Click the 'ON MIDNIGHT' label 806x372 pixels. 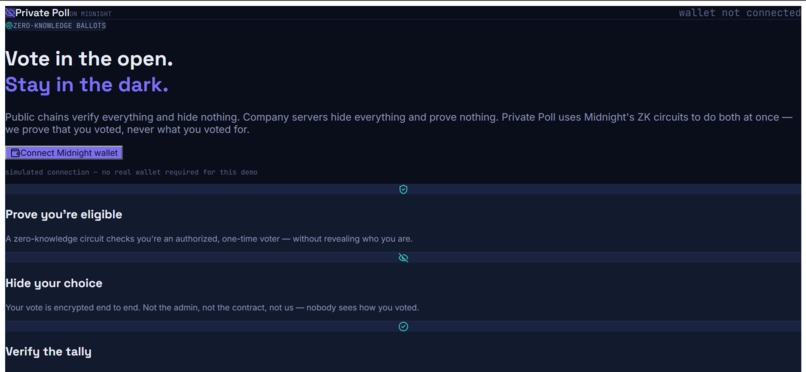90,14
